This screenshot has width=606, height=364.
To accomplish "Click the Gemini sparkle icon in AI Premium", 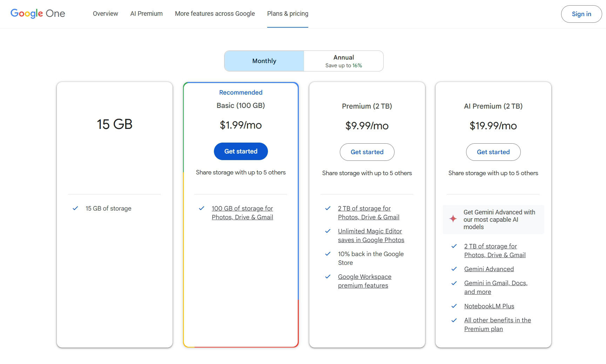I will coord(453,219).
